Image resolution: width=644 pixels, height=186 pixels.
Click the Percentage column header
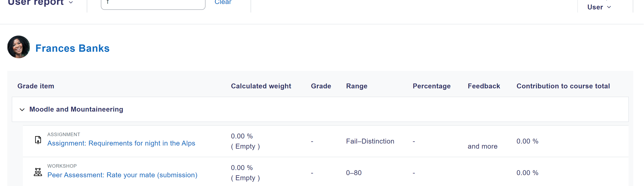[x=431, y=86]
